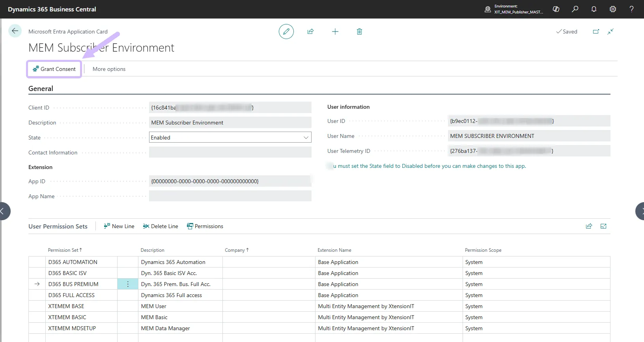
Task: Go back using the back arrow
Action: 15,31
